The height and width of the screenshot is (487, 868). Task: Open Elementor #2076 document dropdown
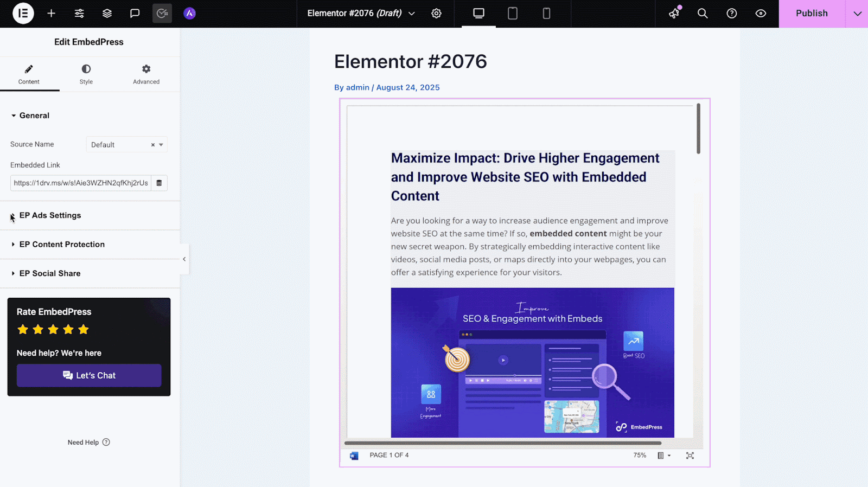[x=361, y=13]
